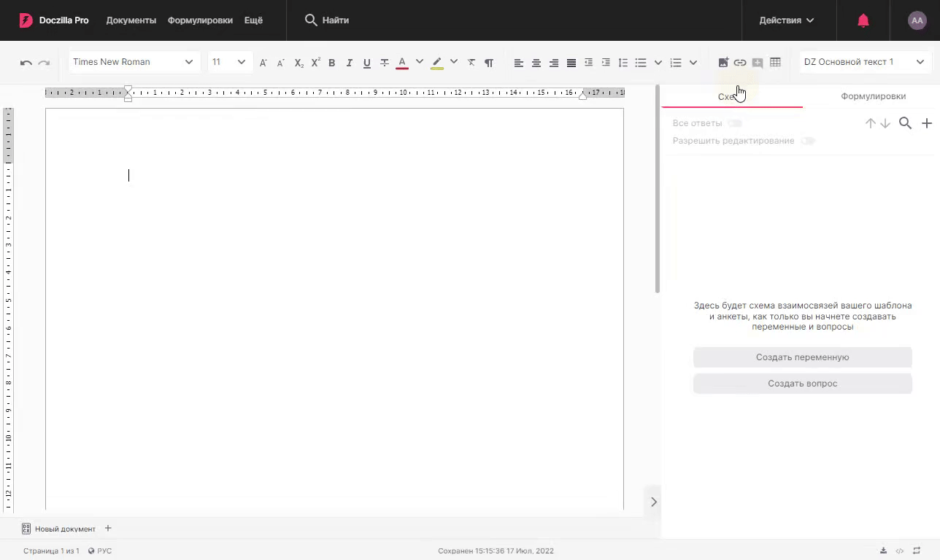Click the redo arrow icon

tap(44, 63)
